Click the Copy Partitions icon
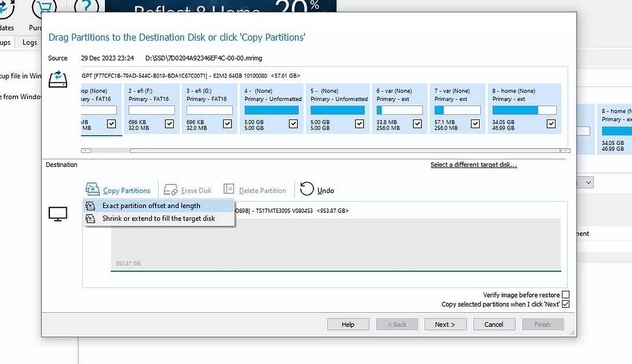This screenshot has height=364, width=632. point(92,190)
